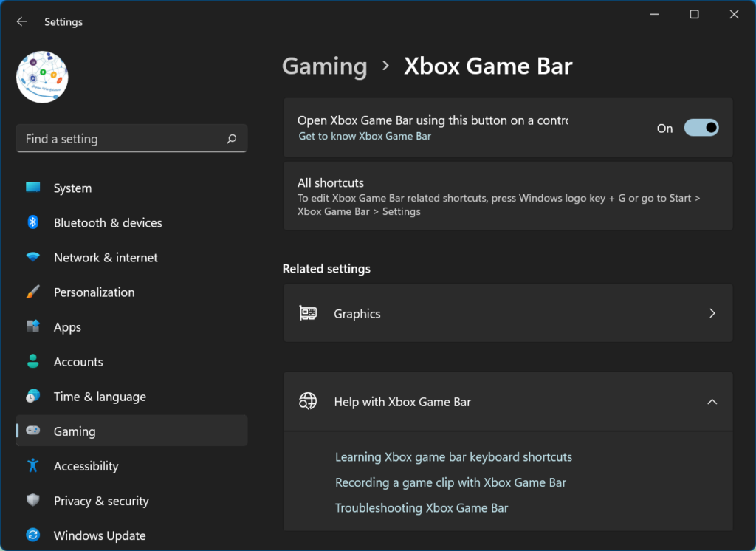This screenshot has height=551, width=756.
Task: Click the Windows Update refresh icon
Action: [32, 535]
